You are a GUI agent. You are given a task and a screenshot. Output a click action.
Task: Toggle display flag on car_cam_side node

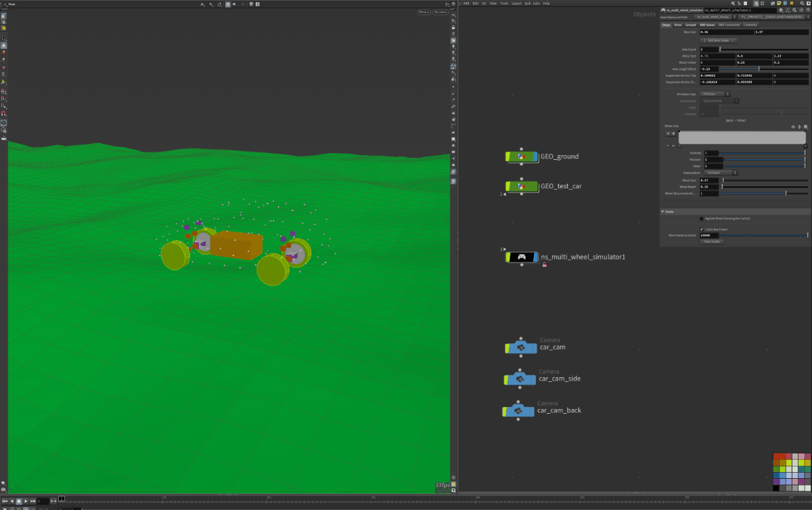click(x=534, y=379)
